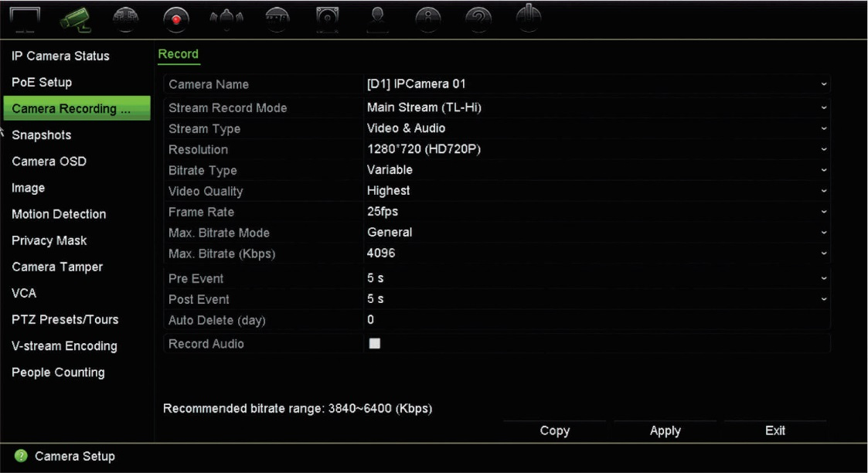Expand the Pre Event time dropdown
Screen dimensions: 868x473
click(x=596, y=278)
